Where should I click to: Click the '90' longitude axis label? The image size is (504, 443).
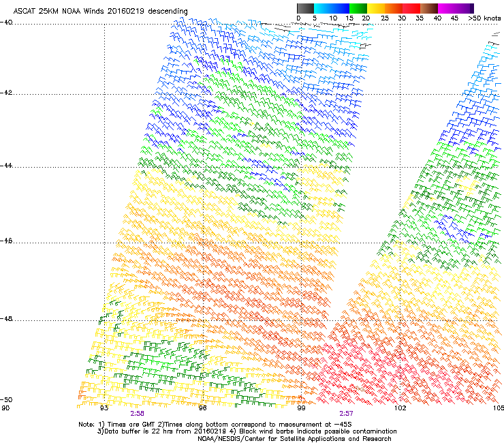click(x=5, y=408)
